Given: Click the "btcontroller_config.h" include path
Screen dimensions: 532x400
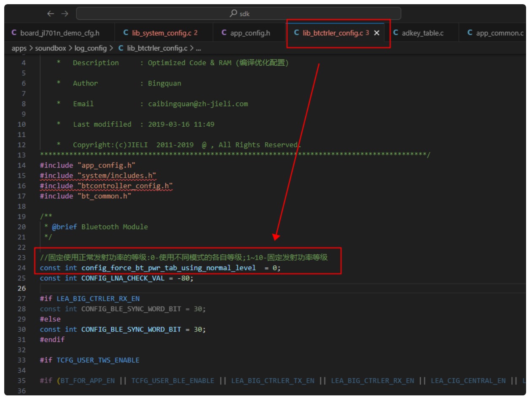Looking at the screenshot, I should click(125, 186).
